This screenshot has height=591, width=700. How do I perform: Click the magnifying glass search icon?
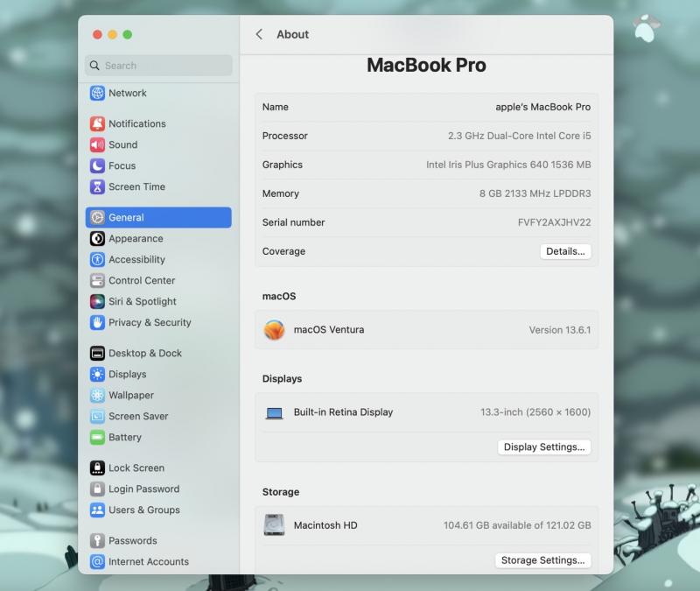[94, 66]
